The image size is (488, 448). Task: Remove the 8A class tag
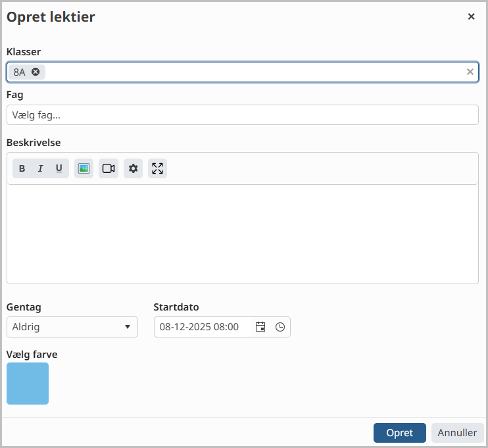point(36,72)
